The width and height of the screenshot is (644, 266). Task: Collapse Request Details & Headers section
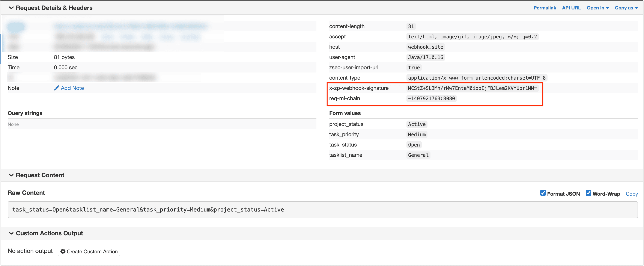pyautogui.click(x=11, y=8)
